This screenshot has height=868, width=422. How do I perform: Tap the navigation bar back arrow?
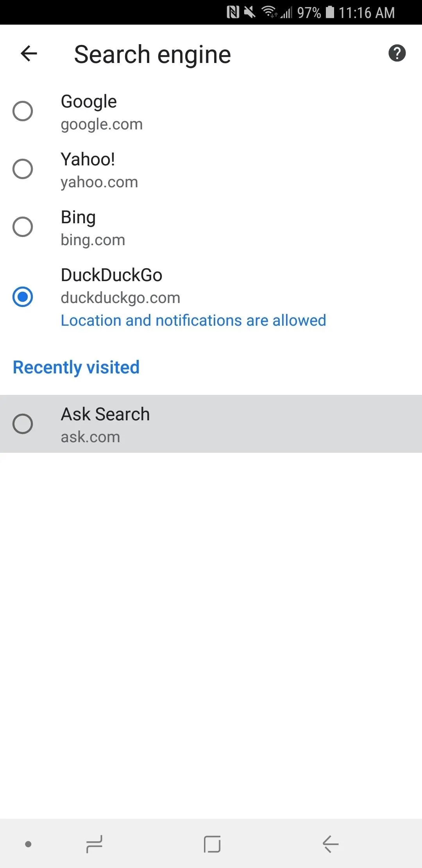point(331,844)
